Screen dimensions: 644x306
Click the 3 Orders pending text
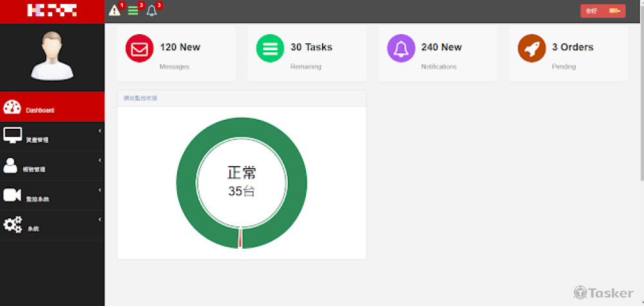pyautogui.click(x=573, y=47)
